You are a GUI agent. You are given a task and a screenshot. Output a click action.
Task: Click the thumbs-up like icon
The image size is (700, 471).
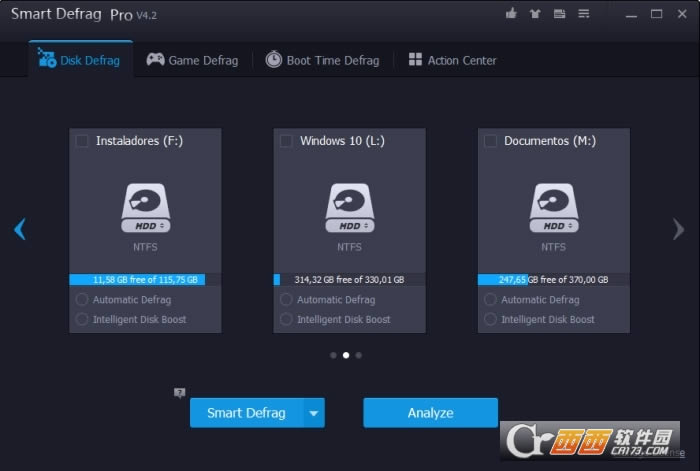pyautogui.click(x=511, y=13)
